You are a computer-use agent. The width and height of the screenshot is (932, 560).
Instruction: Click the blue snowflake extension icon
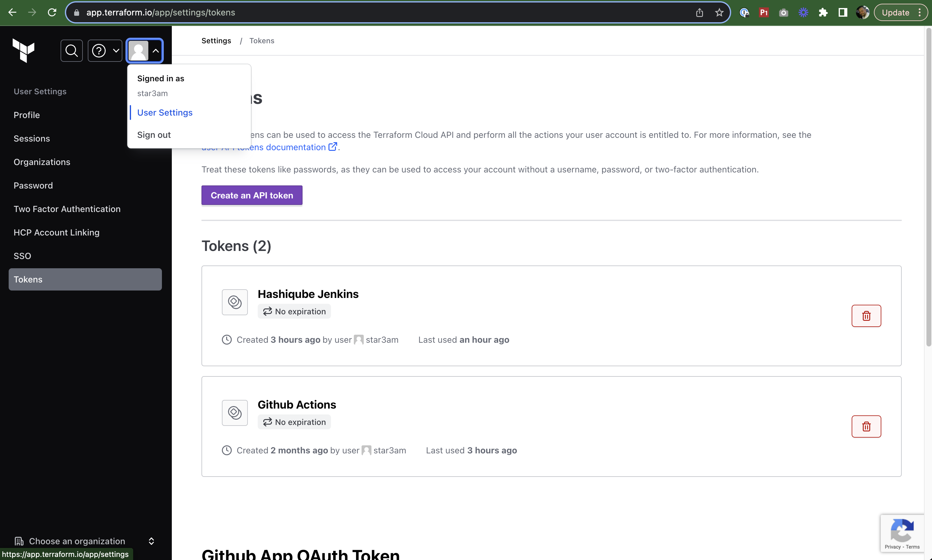coord(803,12)
